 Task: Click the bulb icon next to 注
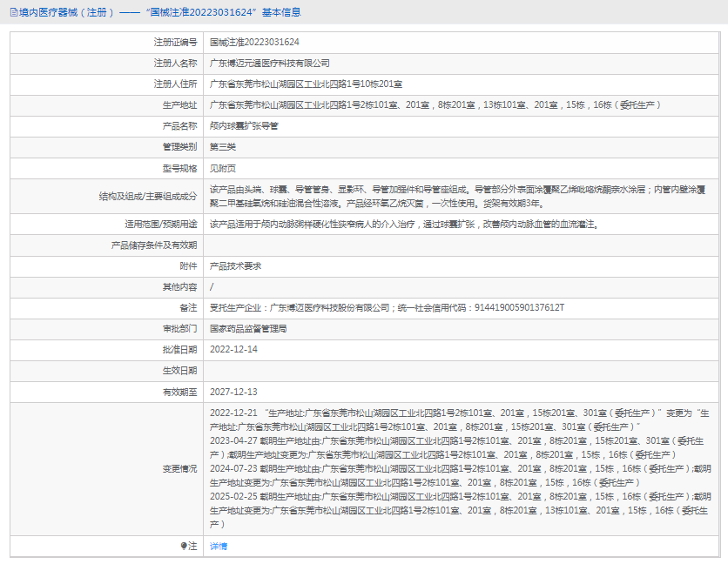(x=184, y=546)
